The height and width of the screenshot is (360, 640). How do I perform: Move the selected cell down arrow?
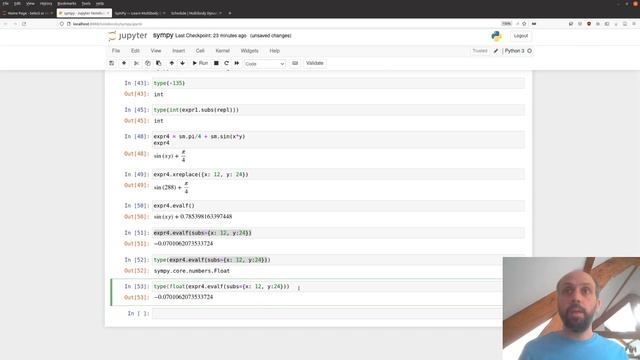(x=182, y=63)
